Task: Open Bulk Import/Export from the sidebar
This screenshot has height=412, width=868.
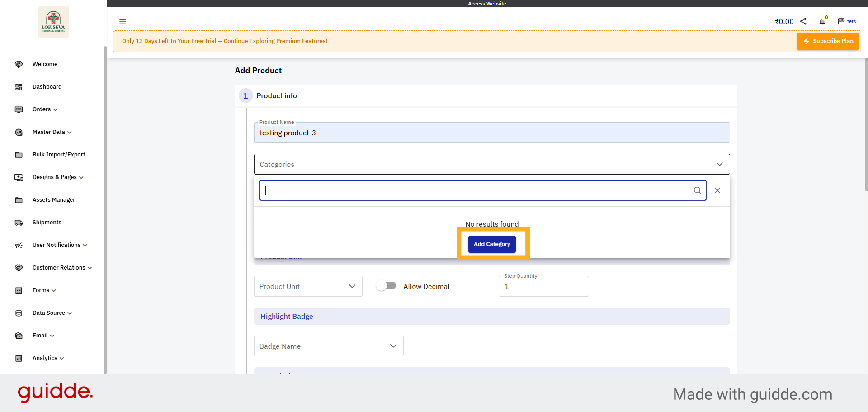Action: click(x=59, y=154)
